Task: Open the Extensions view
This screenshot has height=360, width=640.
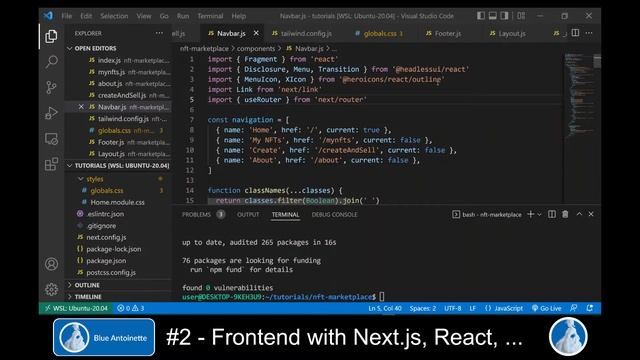Action: pyautogui.click(x=51, y=164)
